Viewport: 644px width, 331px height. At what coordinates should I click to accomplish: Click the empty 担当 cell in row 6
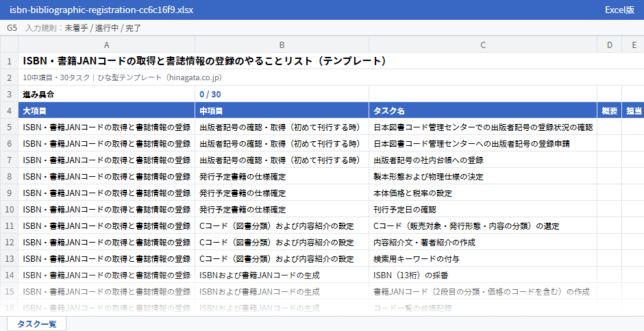pos(633,143)
